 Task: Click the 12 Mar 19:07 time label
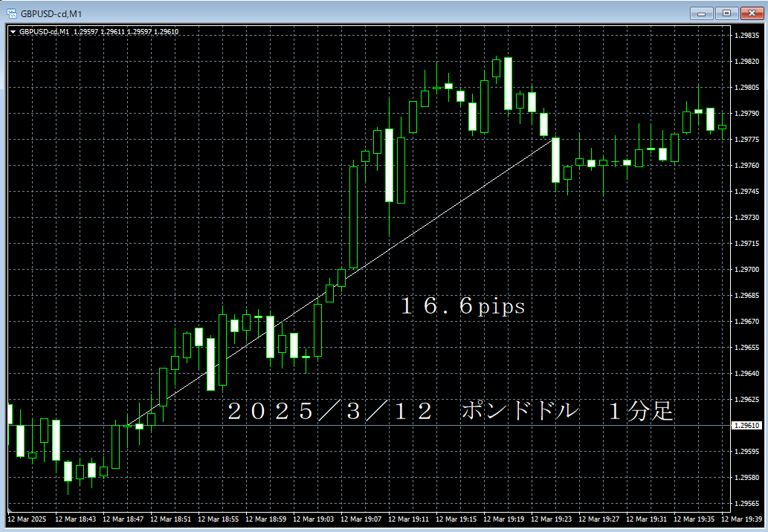point(363,519)
